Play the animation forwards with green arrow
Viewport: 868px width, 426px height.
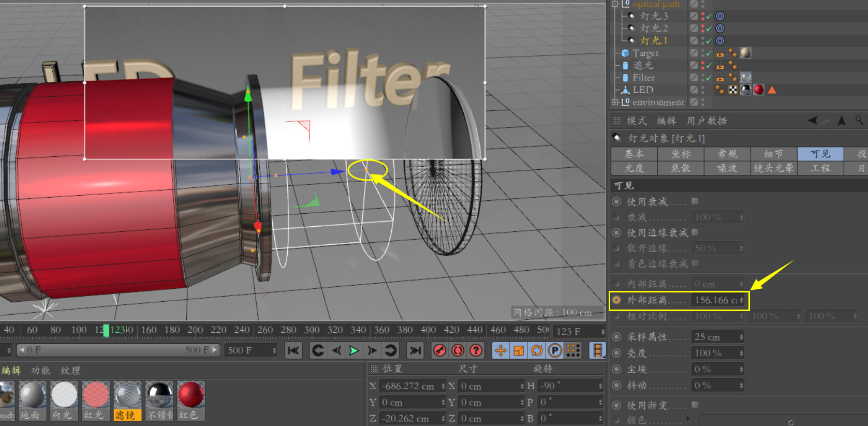tap(354, 350)
